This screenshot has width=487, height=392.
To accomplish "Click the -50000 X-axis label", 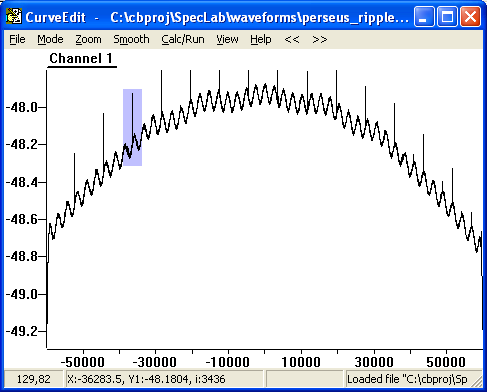I will pyautogui.click(x=83, y=362).
